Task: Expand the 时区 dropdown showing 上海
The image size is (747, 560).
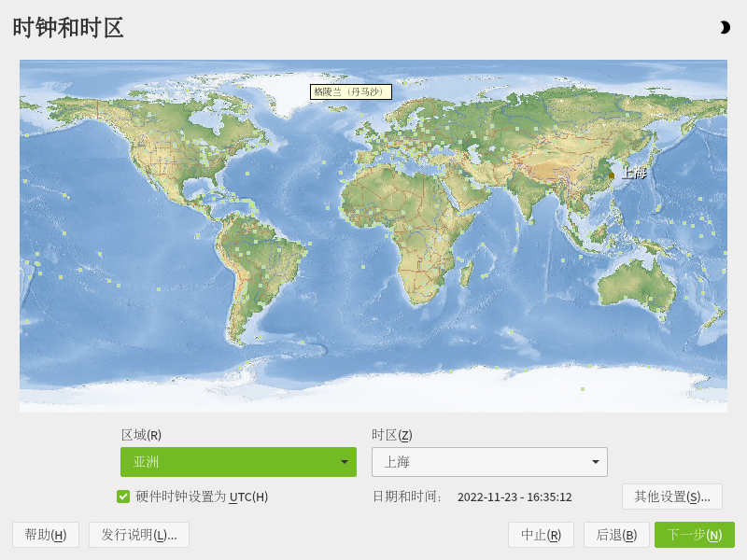Action: [x=489, y=462]
